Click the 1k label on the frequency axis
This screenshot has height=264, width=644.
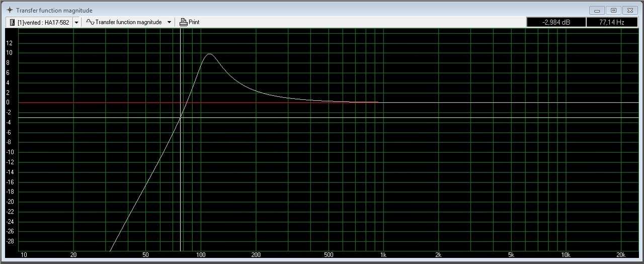383,255
